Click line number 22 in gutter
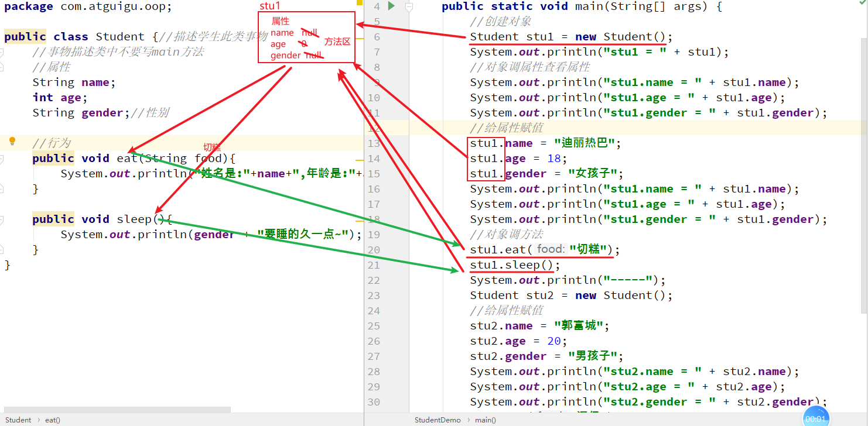Image resolution: width=868 pixels, height=426 pixels. point(374,280)
